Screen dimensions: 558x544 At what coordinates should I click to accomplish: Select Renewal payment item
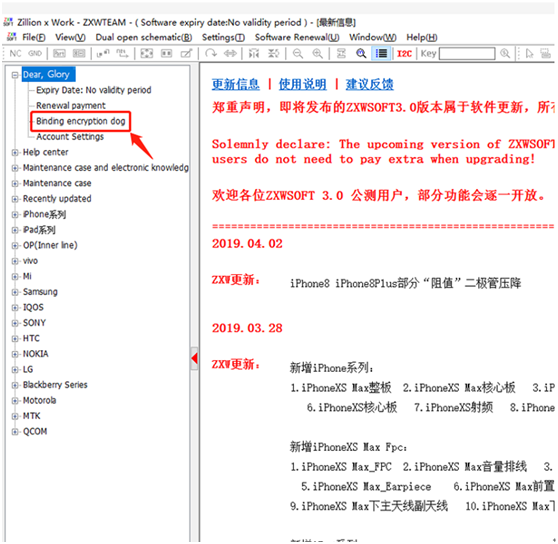[70, 106]
